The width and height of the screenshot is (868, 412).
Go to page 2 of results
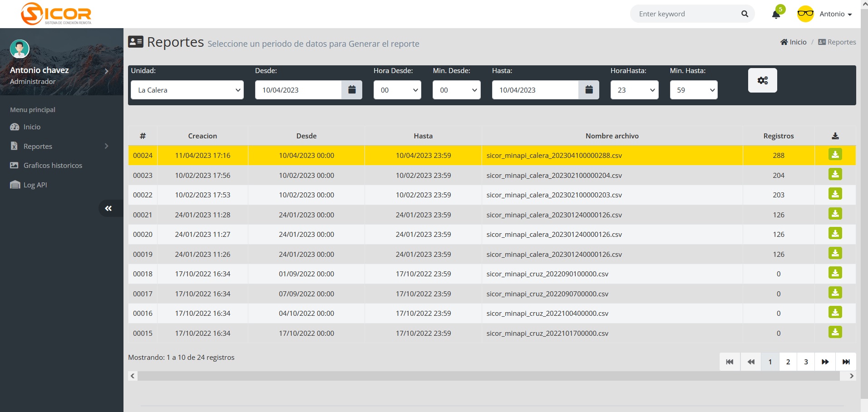coord(788,362)
